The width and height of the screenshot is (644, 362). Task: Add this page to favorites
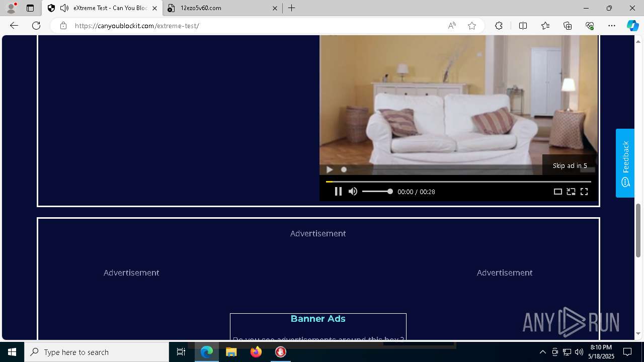472,26
